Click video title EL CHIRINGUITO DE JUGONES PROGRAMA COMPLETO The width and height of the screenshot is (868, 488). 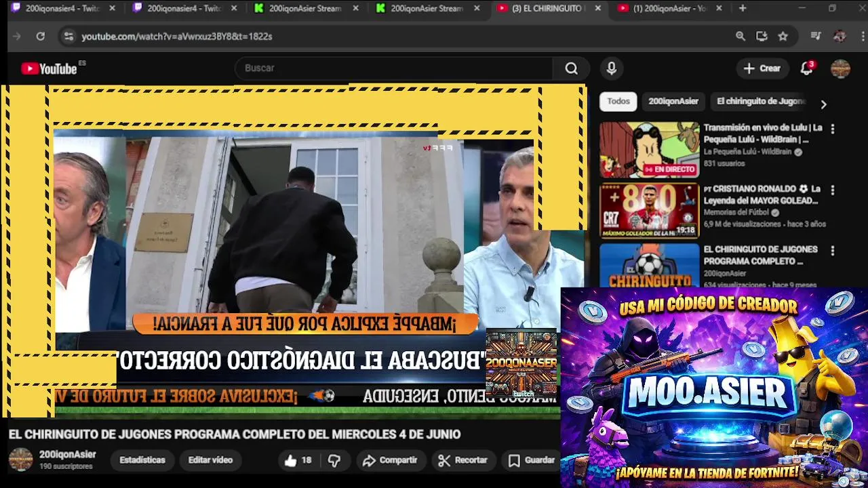point(235,434)
